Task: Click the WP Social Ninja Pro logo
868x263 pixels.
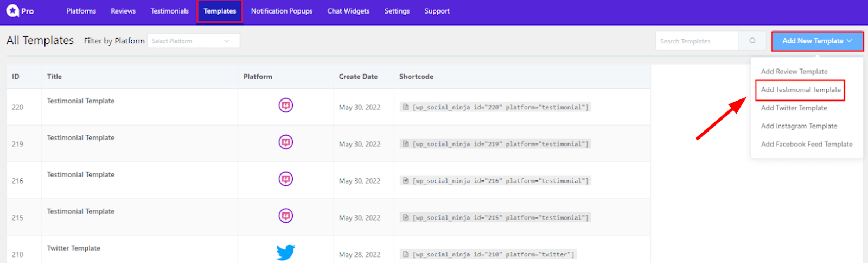Action: pyautogui.click(x=20, y=11)
